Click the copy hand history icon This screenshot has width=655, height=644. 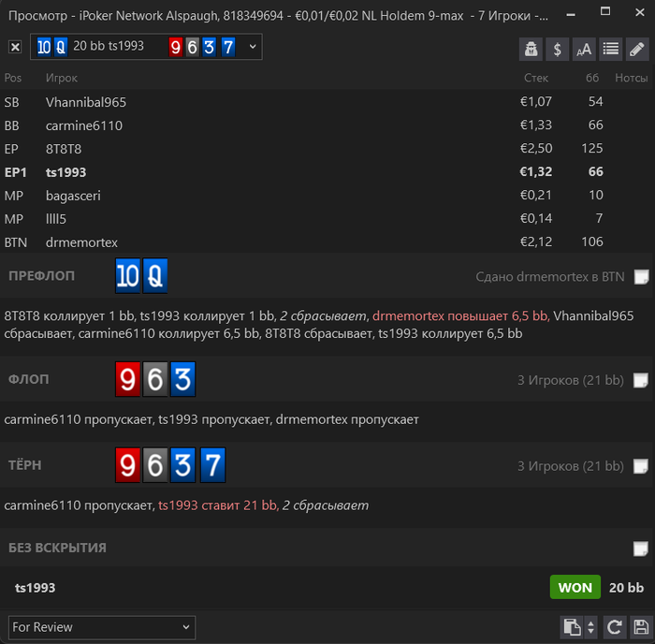coord(573,627)
